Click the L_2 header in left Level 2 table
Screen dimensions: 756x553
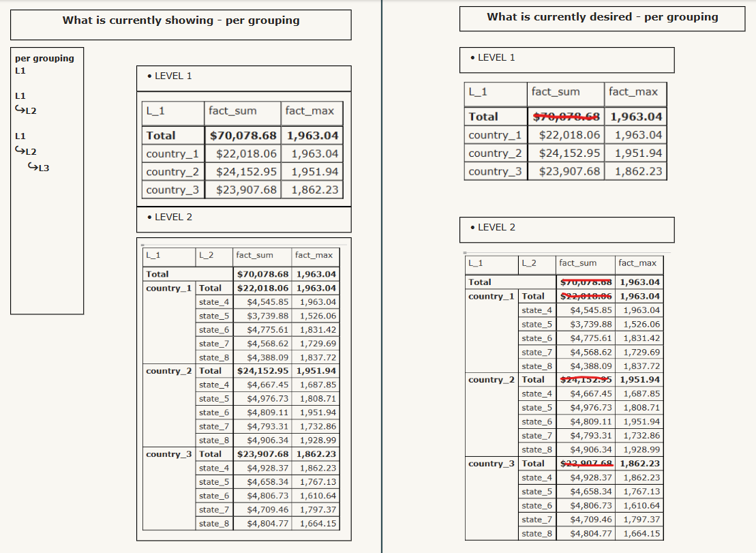[x=207, y=255]
